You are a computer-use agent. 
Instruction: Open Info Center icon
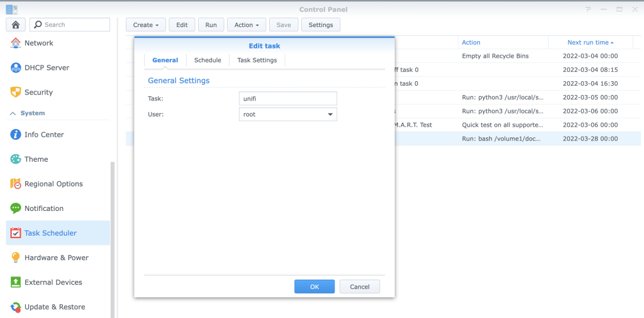pos(16,135)
